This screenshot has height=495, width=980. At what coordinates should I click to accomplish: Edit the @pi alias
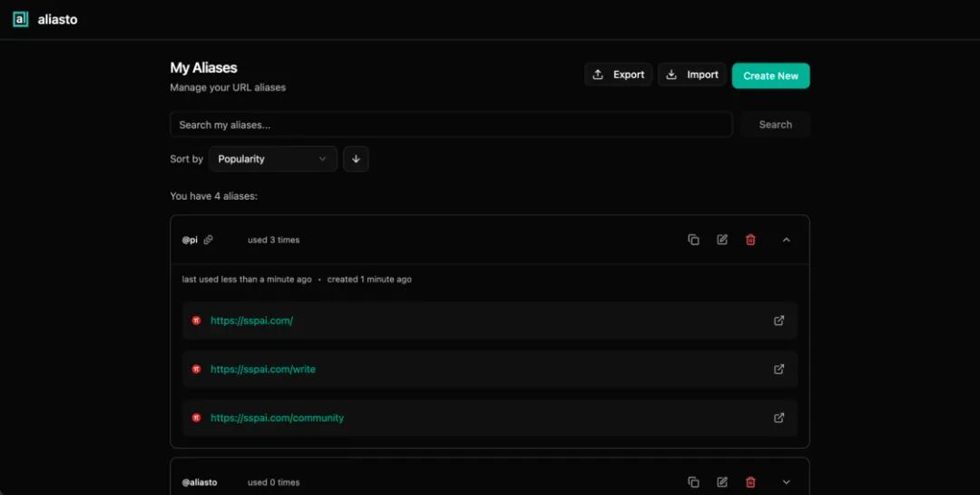[722, 240]
